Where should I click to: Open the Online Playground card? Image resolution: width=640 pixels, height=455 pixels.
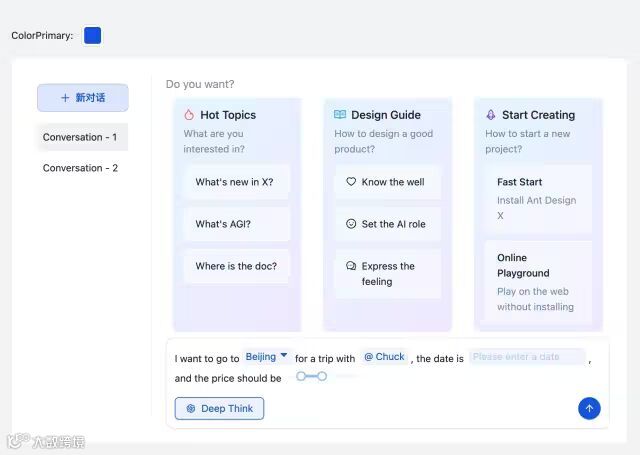pos(538,282)
